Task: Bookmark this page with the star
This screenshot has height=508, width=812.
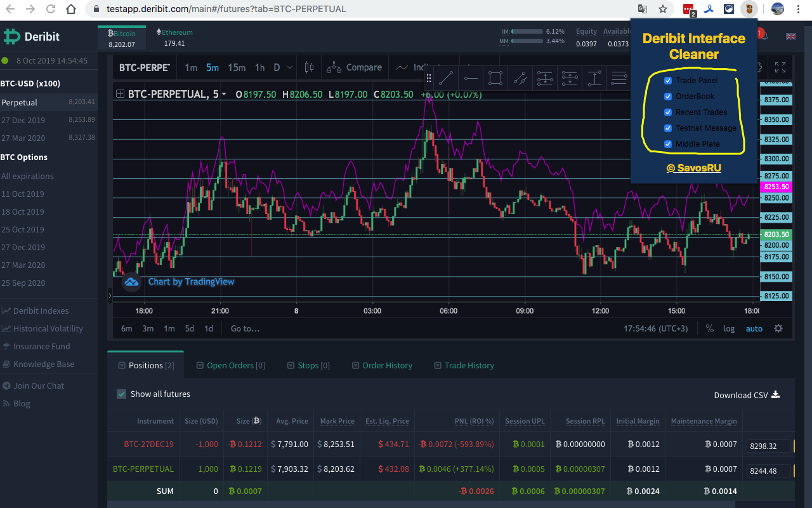Action: [x=663, y=10]
